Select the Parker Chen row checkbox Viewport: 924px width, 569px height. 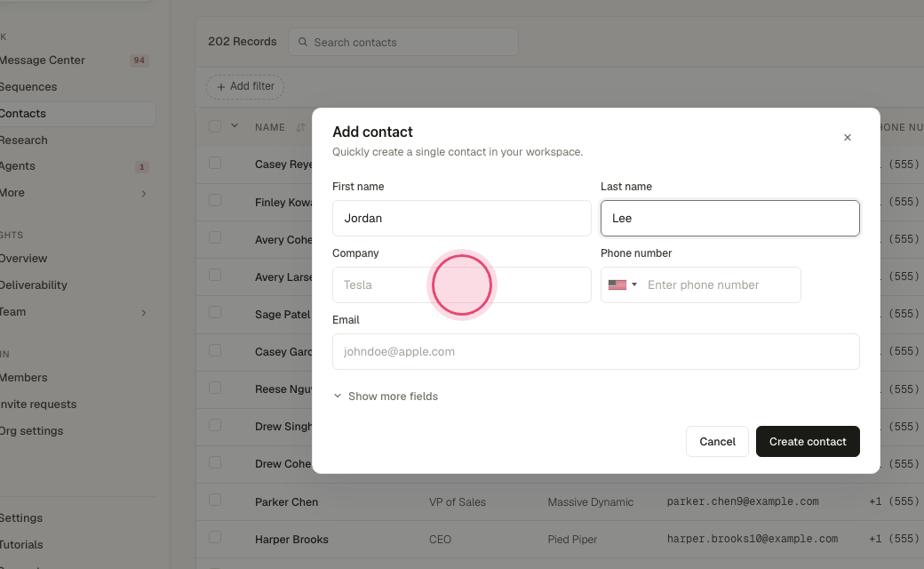point(215,500)
